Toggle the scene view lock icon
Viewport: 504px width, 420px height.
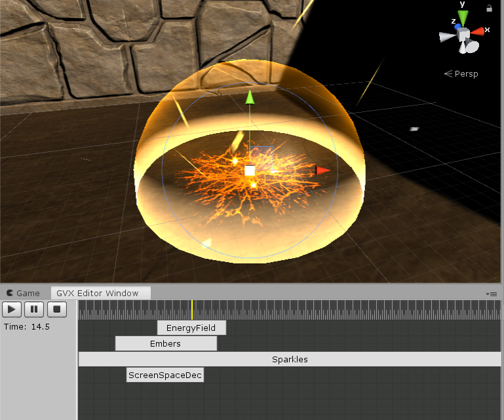tap(489, 9)
